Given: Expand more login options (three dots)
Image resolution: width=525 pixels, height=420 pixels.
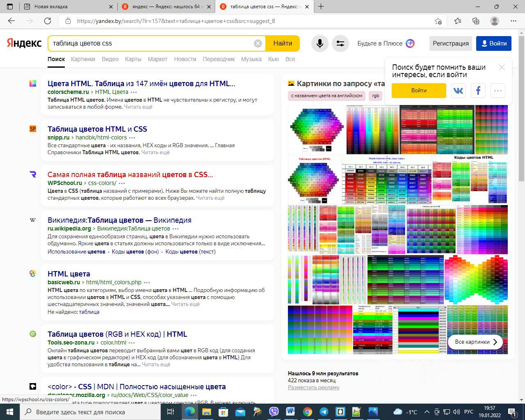Looking at the screenshot, I should click(x=498, y=91).
